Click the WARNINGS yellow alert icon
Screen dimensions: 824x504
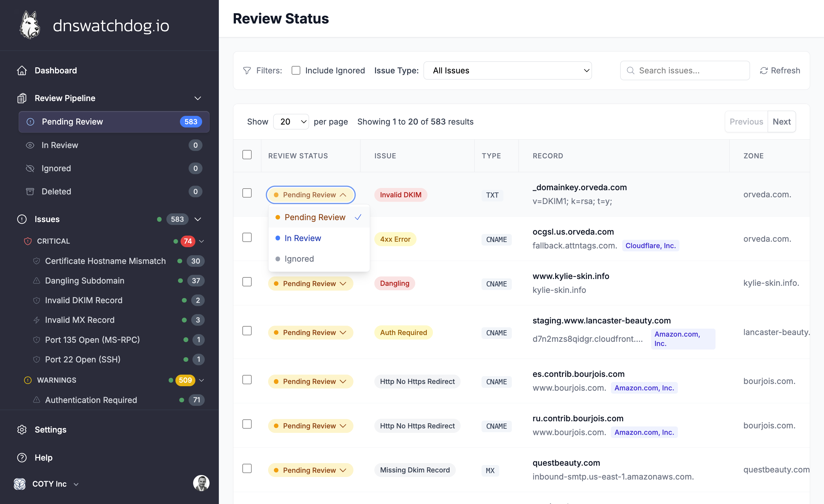28,380
